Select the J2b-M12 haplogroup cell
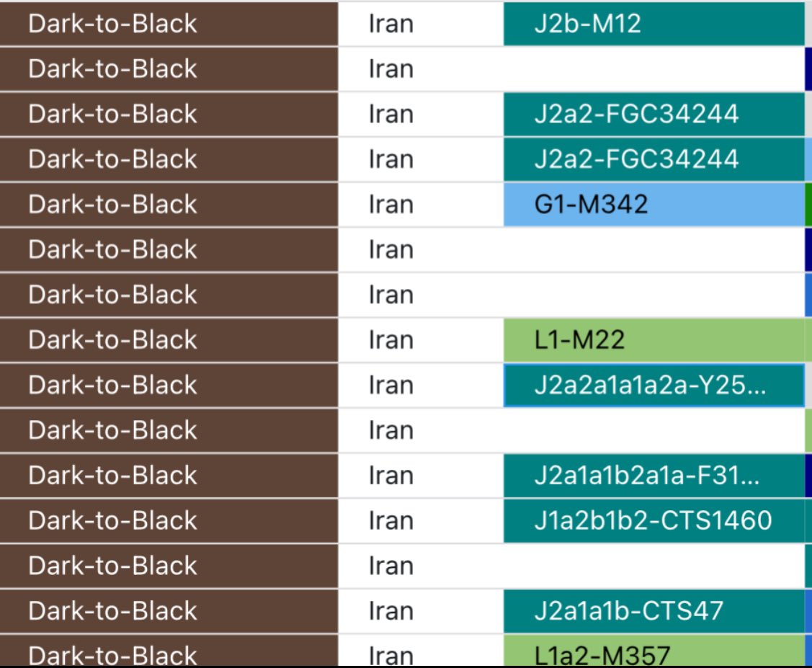Image resolution: width=812 pixels, height=668 pixels. tap(654, 24)
